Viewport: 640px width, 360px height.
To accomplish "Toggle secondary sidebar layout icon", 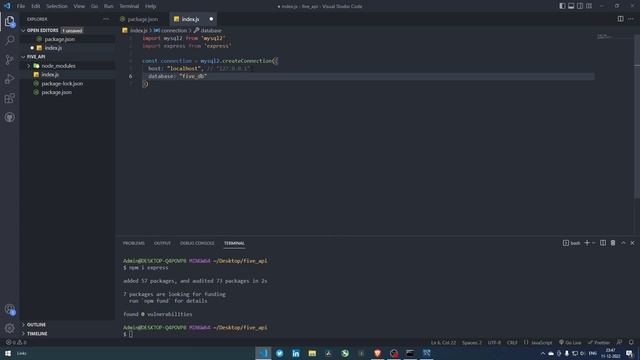I will point(580,6).
